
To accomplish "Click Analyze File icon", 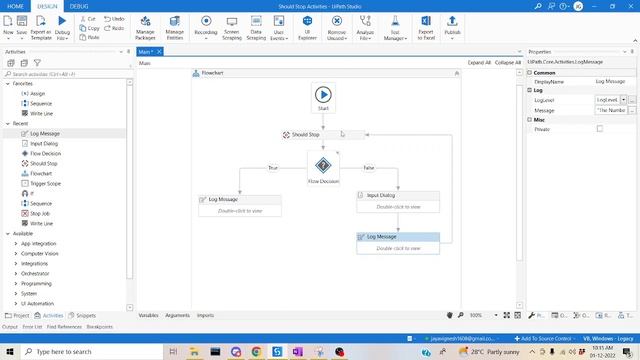I will click(x=365, y=28).
